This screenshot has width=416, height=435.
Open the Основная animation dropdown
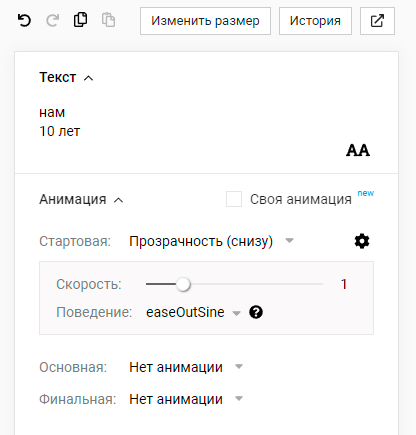coord(186,367)
